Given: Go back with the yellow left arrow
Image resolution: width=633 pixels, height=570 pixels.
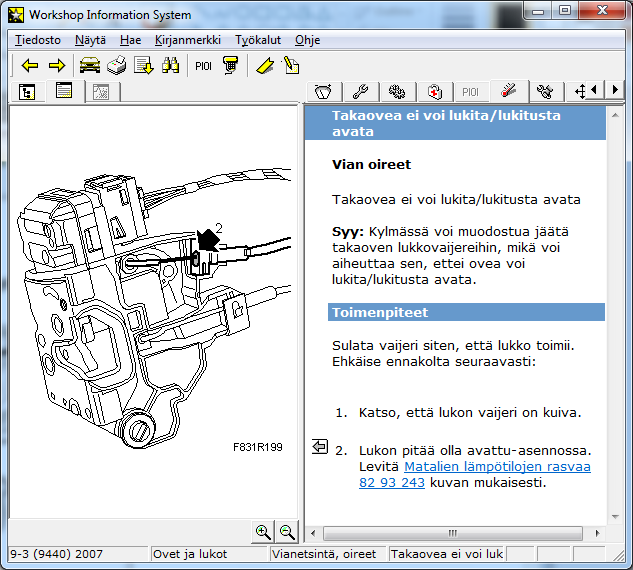Looking at the screenshot, I should [x=29, y=65].
